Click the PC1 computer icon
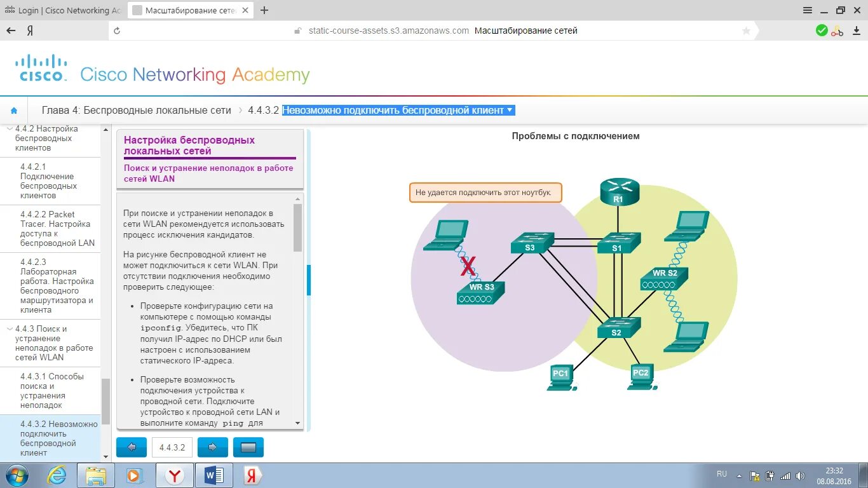Viewport: 868px width, 488px height. [562, 377]
